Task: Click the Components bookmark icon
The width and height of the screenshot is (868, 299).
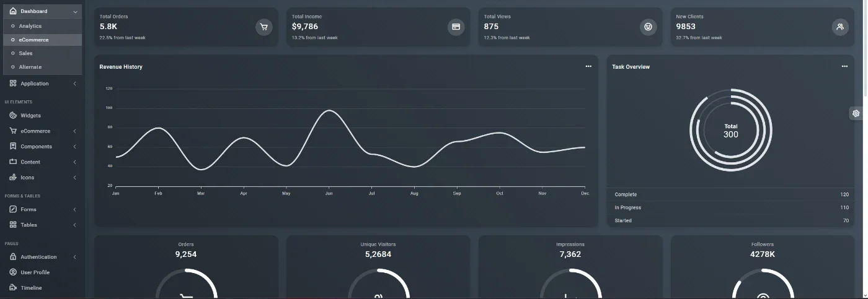Action: [x=13, y=146]
